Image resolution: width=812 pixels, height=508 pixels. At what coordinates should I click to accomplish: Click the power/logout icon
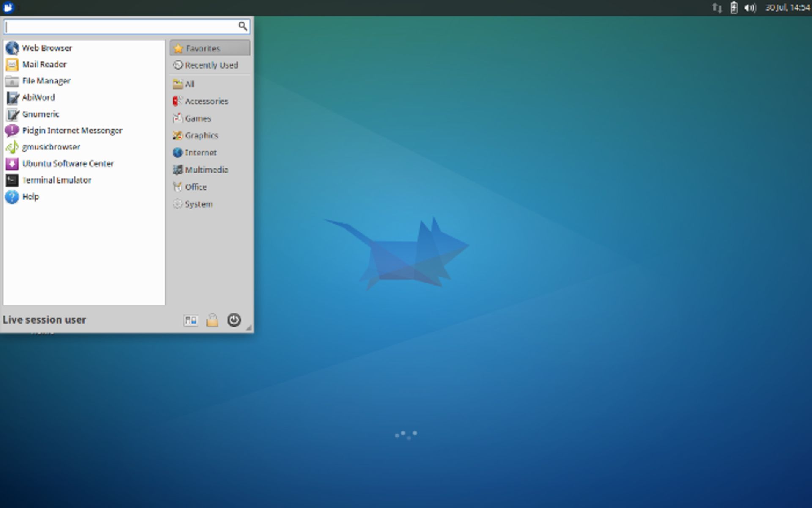point(234,320)
